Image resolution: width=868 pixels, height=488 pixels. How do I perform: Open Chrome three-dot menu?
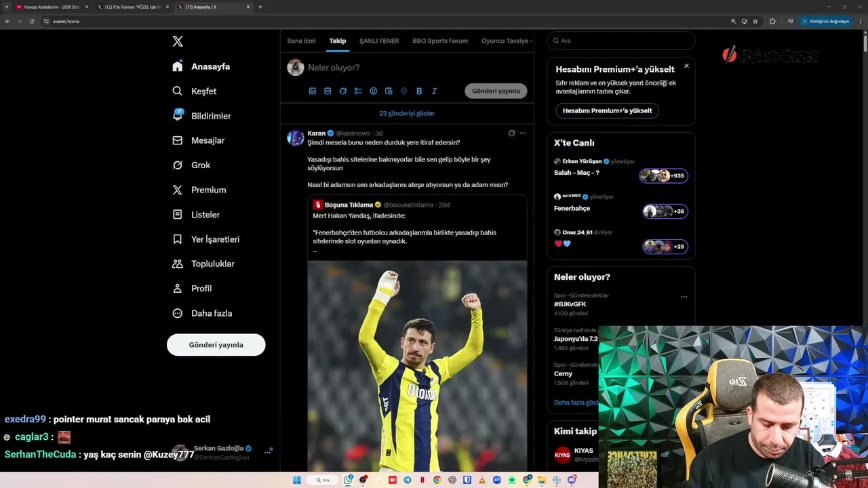(x=861, y=21)
